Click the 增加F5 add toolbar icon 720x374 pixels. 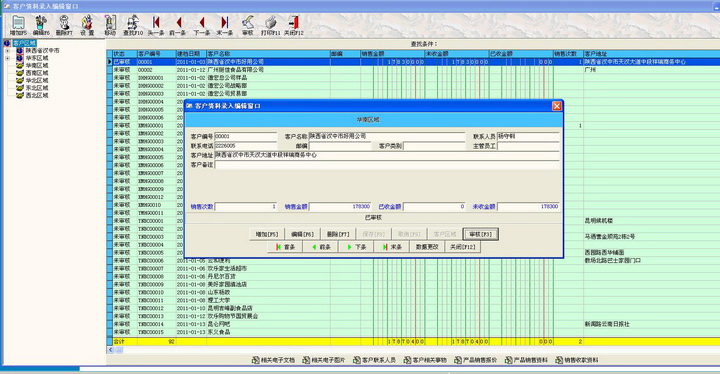(x=18, y=25)
